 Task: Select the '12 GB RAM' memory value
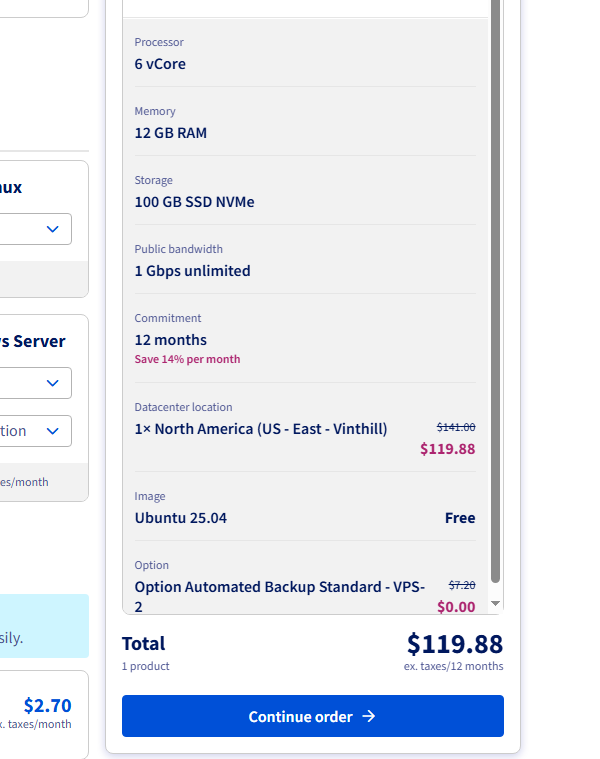point(171,133)
